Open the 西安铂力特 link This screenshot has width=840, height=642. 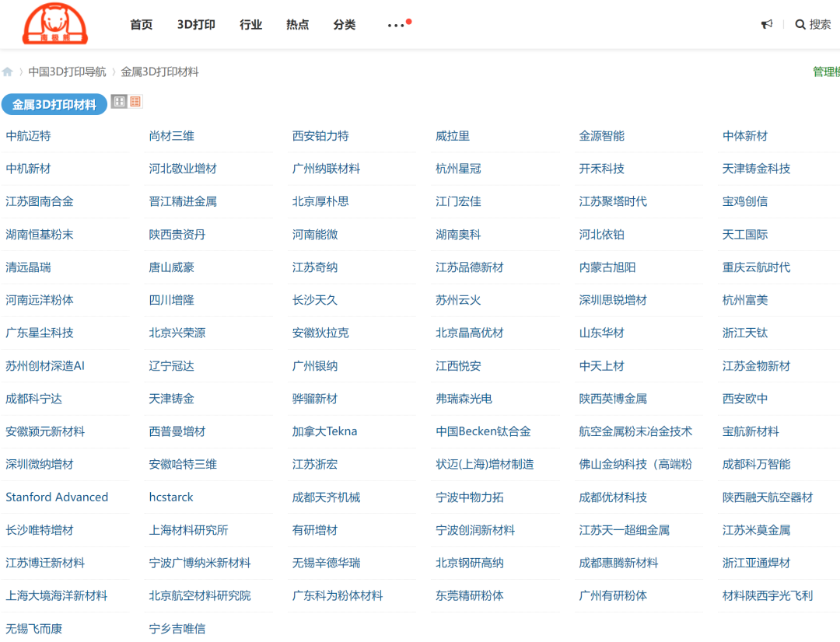320,136
